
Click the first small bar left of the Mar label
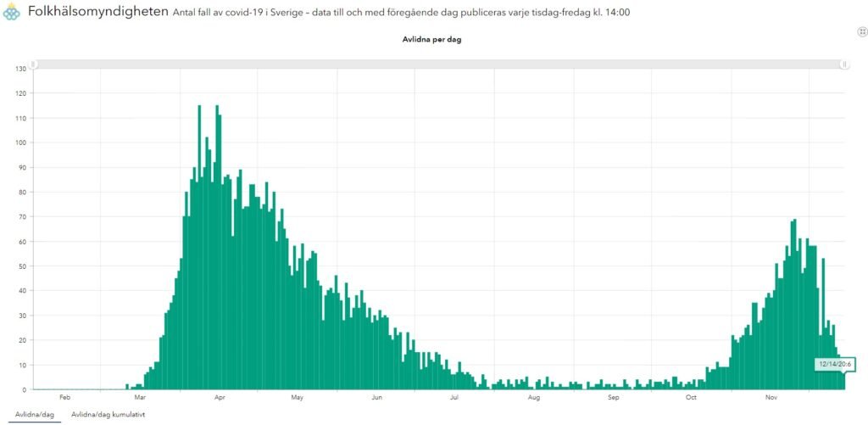[x=127, y=387]
